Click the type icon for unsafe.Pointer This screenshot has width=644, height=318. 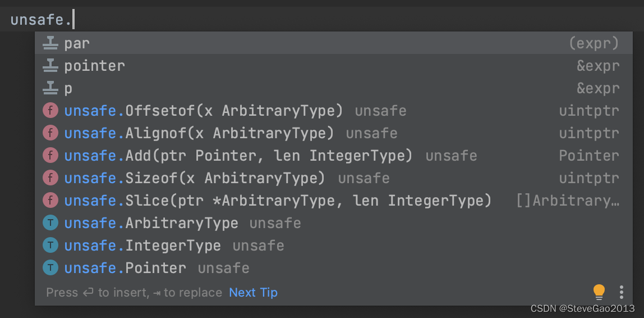pyautogui.click(x=50, y=268)
